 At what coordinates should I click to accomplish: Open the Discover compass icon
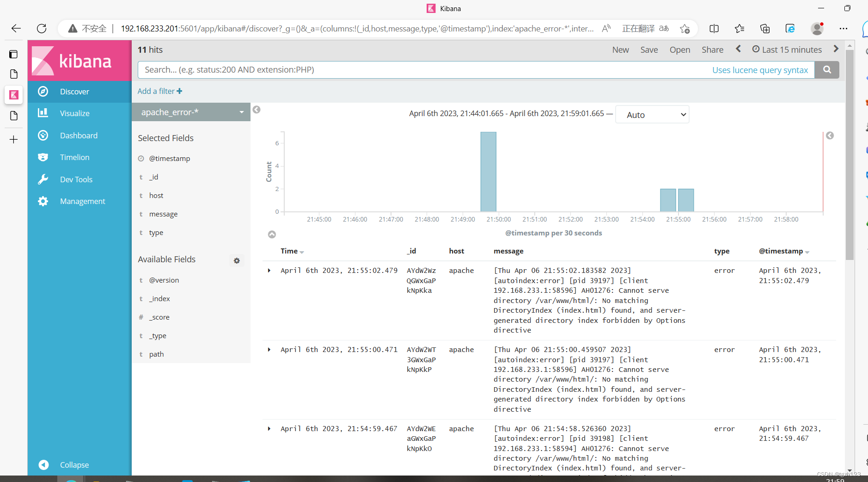point(43,92)
